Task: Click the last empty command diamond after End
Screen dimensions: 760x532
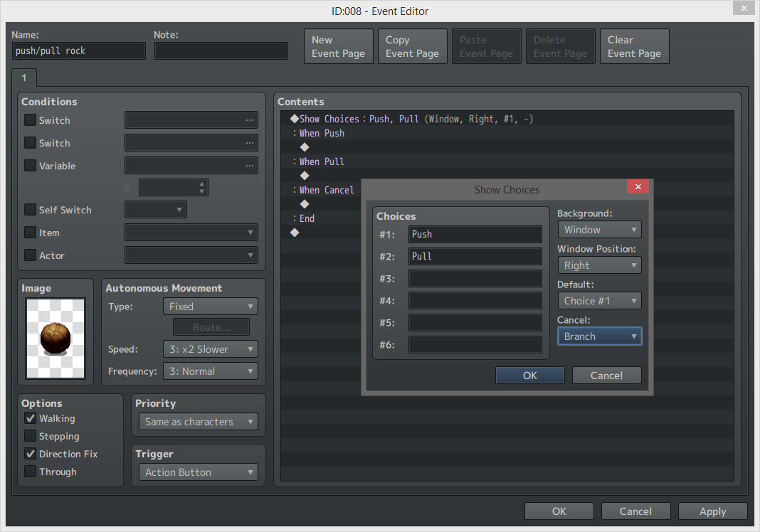Action: coord(295,233)
